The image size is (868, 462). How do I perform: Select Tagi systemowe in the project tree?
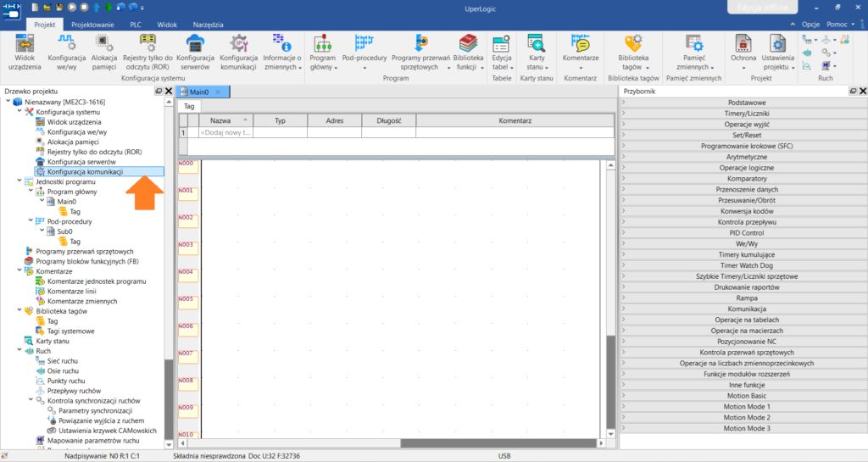pos(71,331)
